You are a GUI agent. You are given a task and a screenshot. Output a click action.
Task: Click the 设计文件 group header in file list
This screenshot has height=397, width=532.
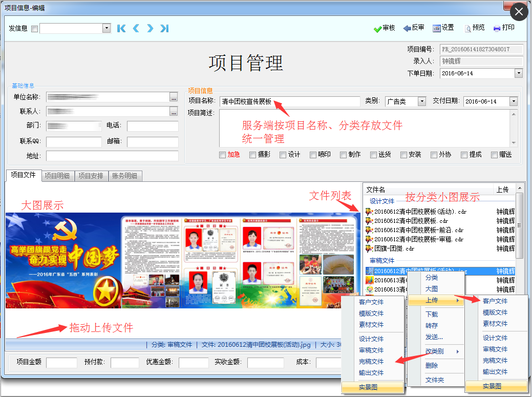382,201
